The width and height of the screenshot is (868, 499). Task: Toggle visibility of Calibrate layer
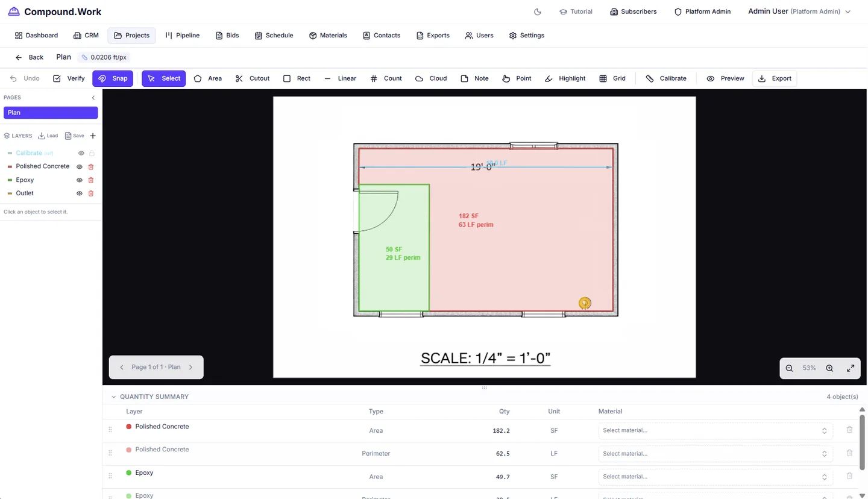(81, 154)
